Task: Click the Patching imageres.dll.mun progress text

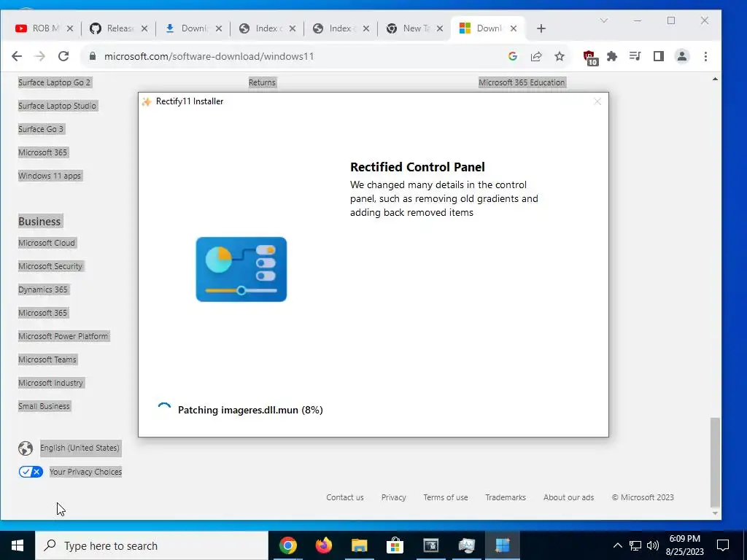Action: 250,410
